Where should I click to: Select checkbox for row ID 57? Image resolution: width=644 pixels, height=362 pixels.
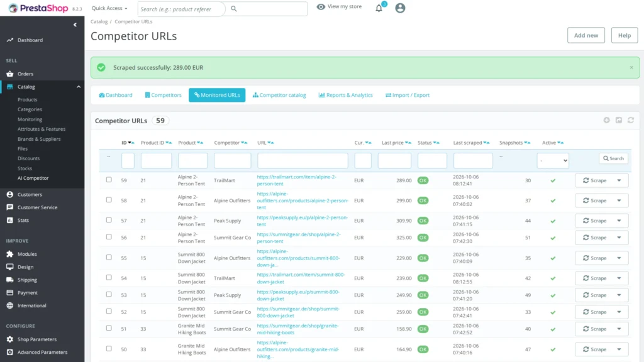[109, 220]
